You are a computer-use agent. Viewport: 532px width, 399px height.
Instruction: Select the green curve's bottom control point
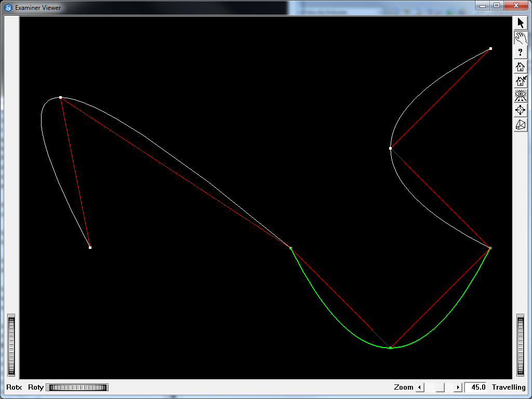391,347
